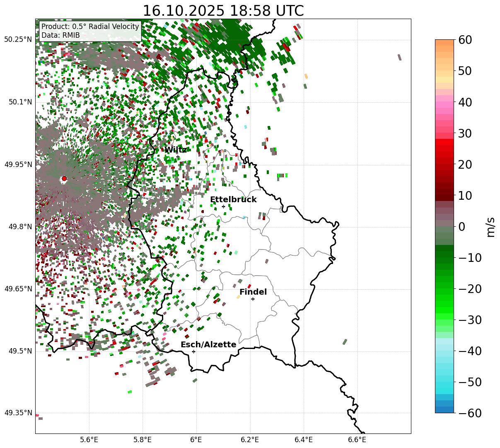
Task: Click the colorbar label 0
Action: pyautogui.click(x=462, y=227)
